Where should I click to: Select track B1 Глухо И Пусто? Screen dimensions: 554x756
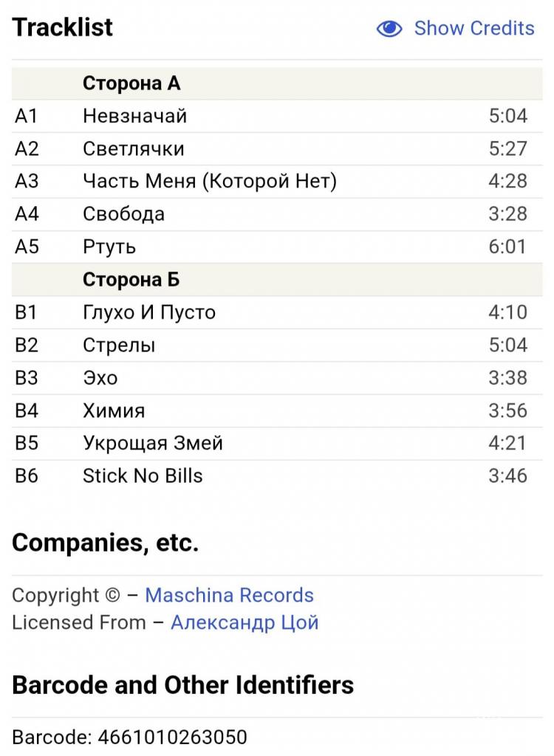(277, 312)
